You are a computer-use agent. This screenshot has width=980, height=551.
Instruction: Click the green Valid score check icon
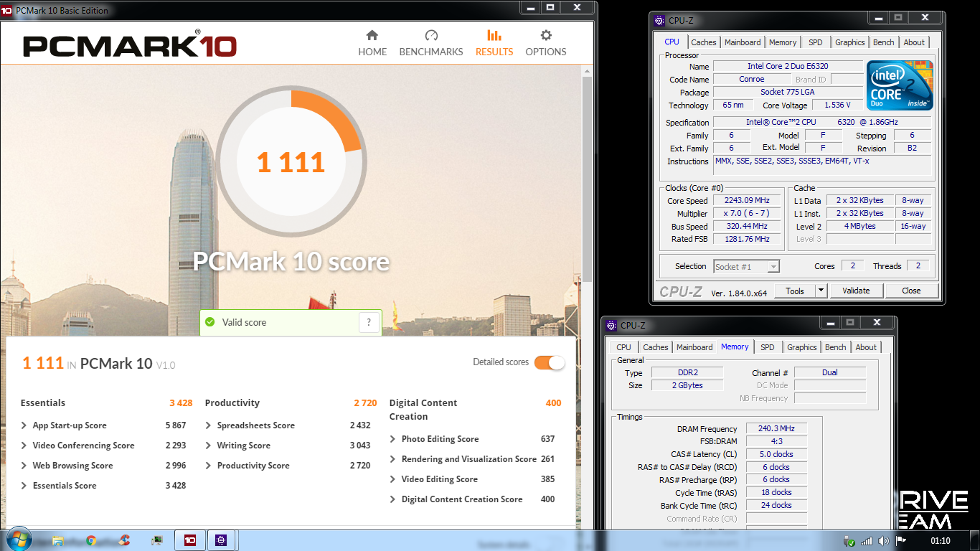point(209,323)
